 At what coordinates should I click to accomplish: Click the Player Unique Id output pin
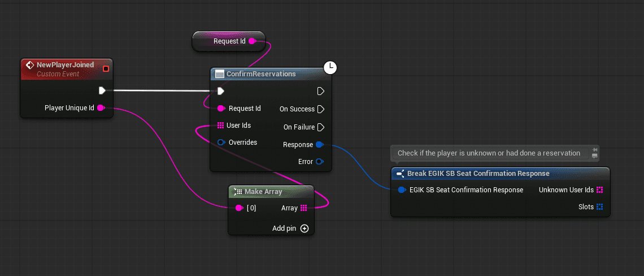(x=101, y=108)
